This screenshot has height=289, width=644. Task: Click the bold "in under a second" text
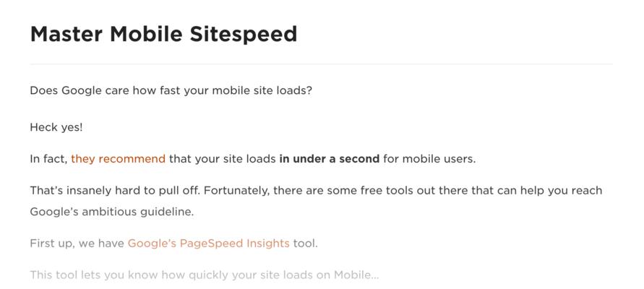click(x=330, y=159)
